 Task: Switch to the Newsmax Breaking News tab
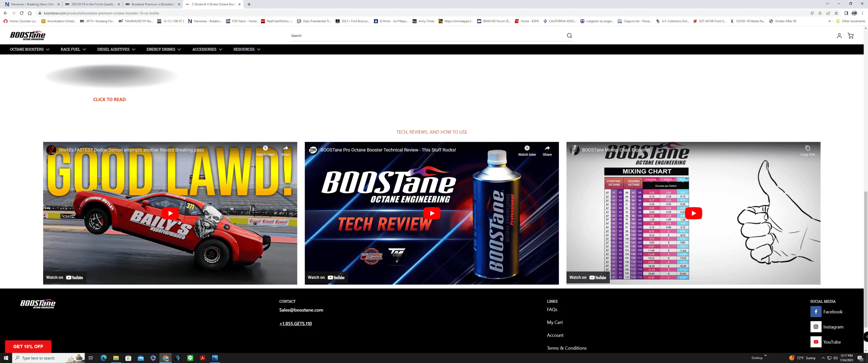coord(32,4)
